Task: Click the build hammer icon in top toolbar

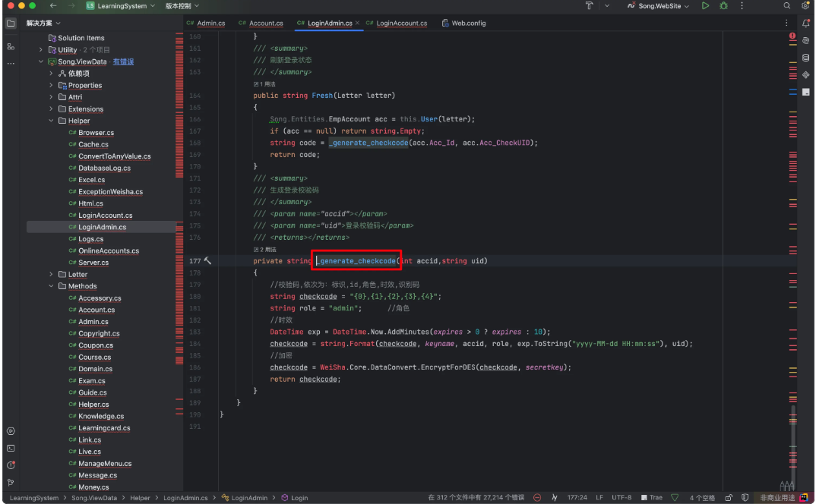Action: [589, 6]
